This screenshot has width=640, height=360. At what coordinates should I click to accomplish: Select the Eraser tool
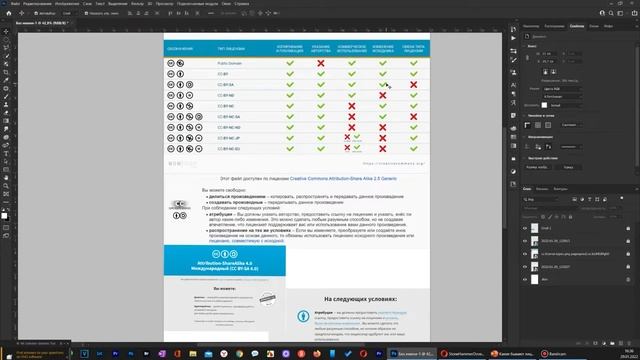(x=6, y=113)
